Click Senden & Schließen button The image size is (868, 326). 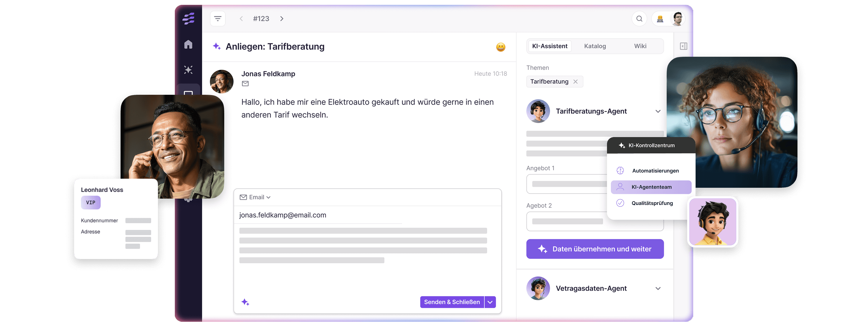pos(451,302)
